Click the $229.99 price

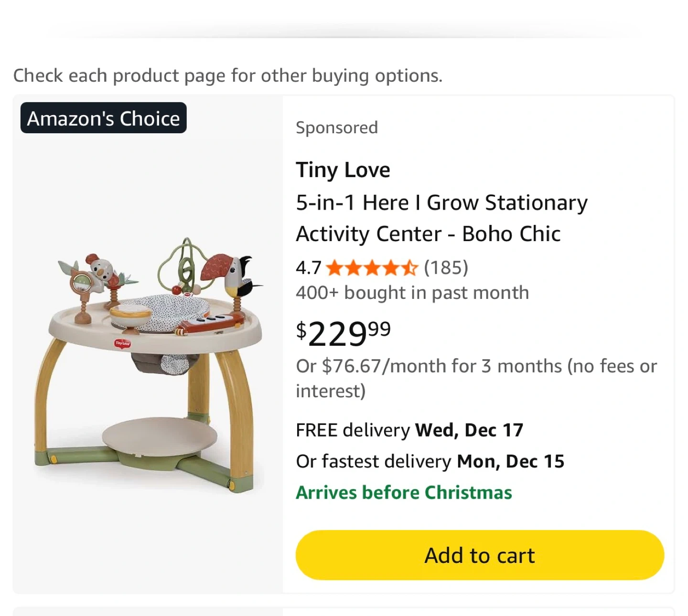pyautogui.click(x=344, y=333)
